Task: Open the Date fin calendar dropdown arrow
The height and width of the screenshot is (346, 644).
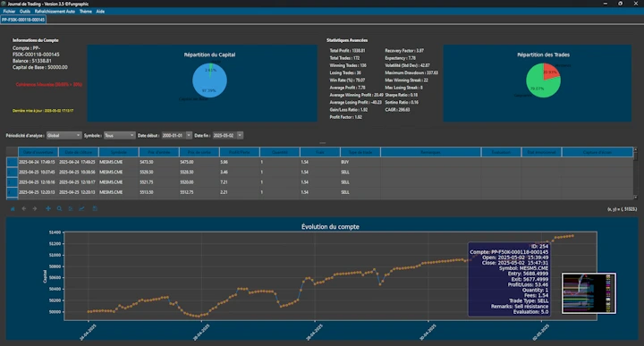Action: [x=240, y=135]
